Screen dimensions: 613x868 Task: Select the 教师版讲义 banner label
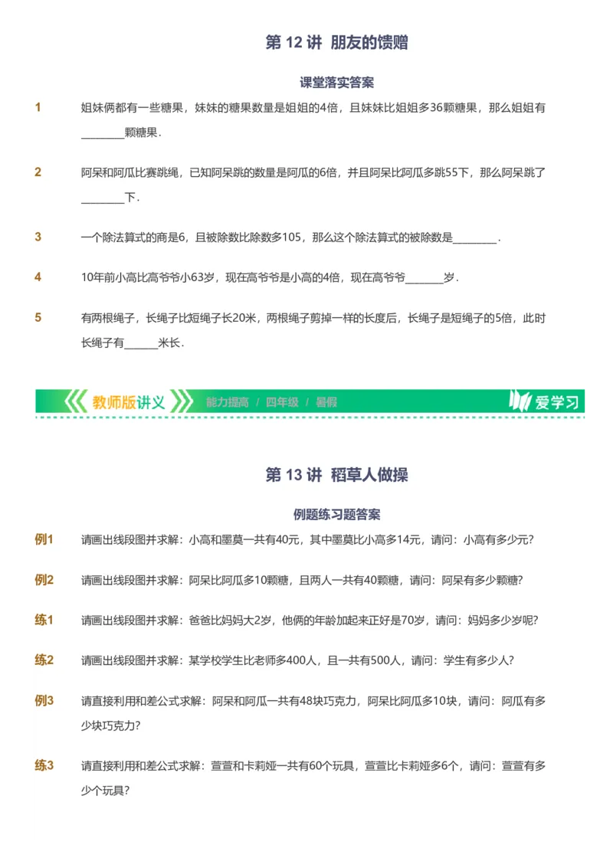point(126,400)
